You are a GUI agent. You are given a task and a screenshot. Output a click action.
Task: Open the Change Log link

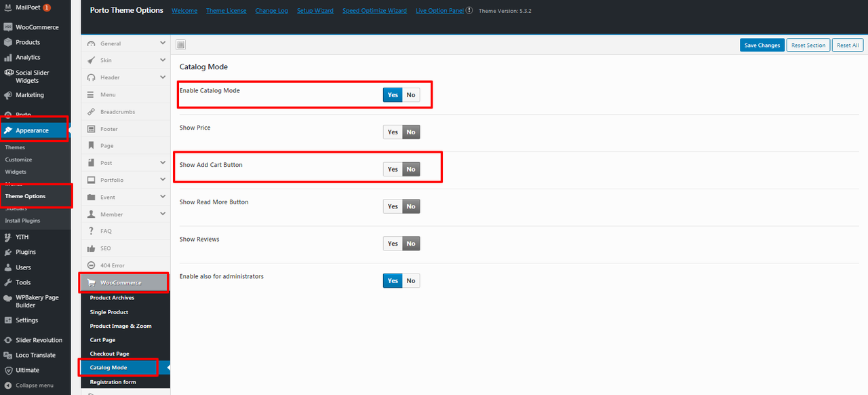tap(272, 11)
